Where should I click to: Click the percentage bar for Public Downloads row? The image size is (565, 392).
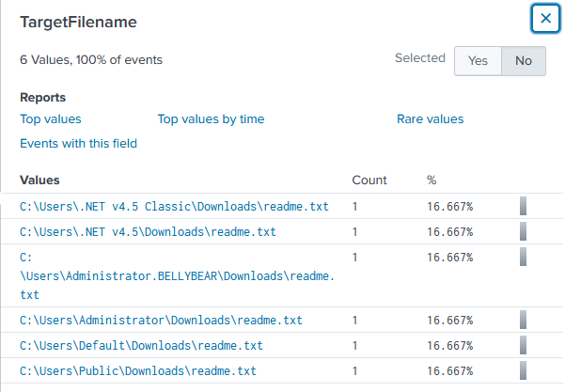click(x=524, y=370)
